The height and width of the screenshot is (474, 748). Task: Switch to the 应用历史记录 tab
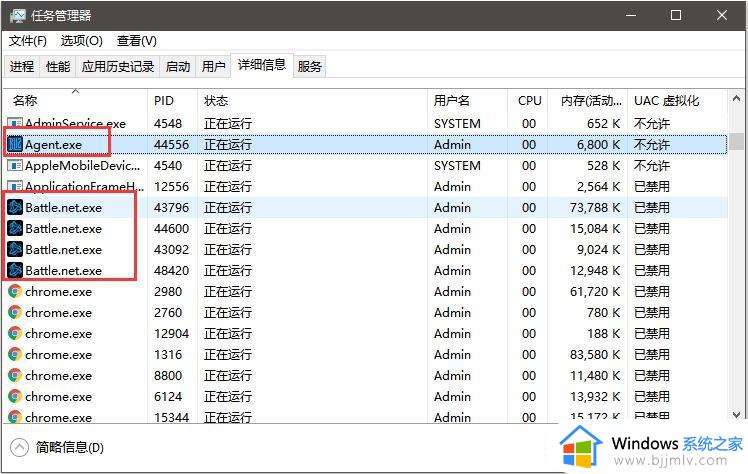point(118,66)
